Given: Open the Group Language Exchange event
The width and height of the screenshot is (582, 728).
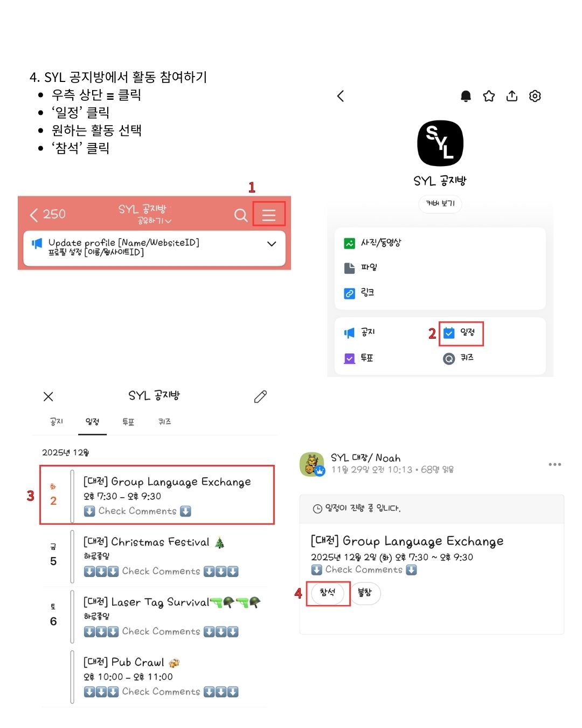Looking at the screenshot, I should tap(157, 495).
